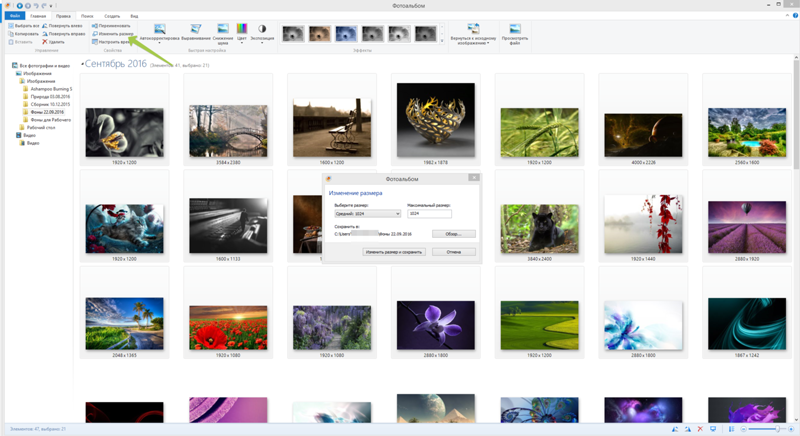Click the Максимальный размер input field
The height and width of the screenshot is (436, 800).
(429, 214)
